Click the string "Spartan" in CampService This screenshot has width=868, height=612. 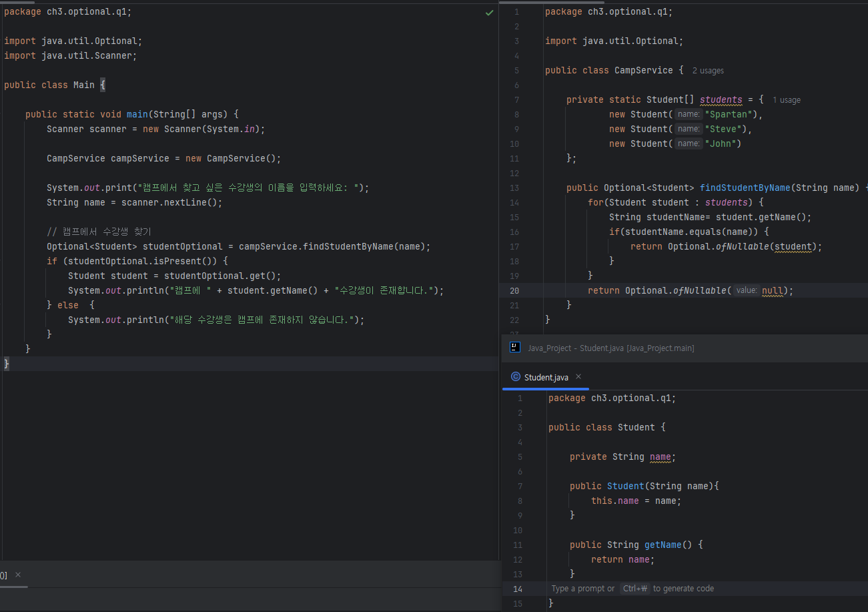(x=729, y=114)
